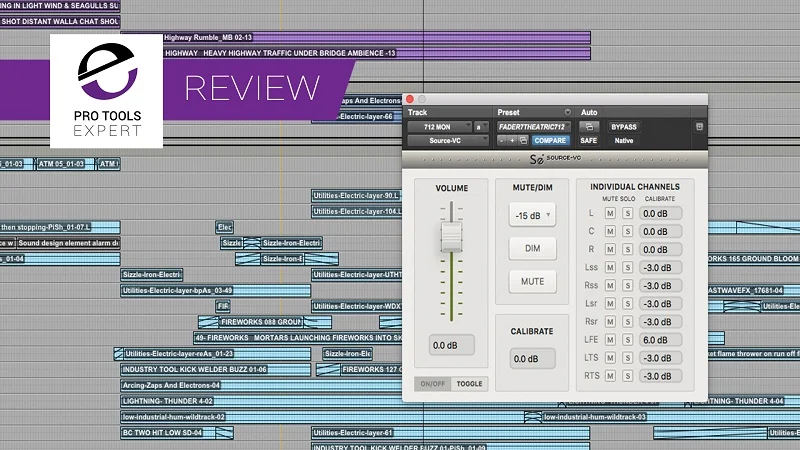This screenshot has height=450, width=800.
Task: Click the target button in plug-in header
Action: click(x=699, y=127)
